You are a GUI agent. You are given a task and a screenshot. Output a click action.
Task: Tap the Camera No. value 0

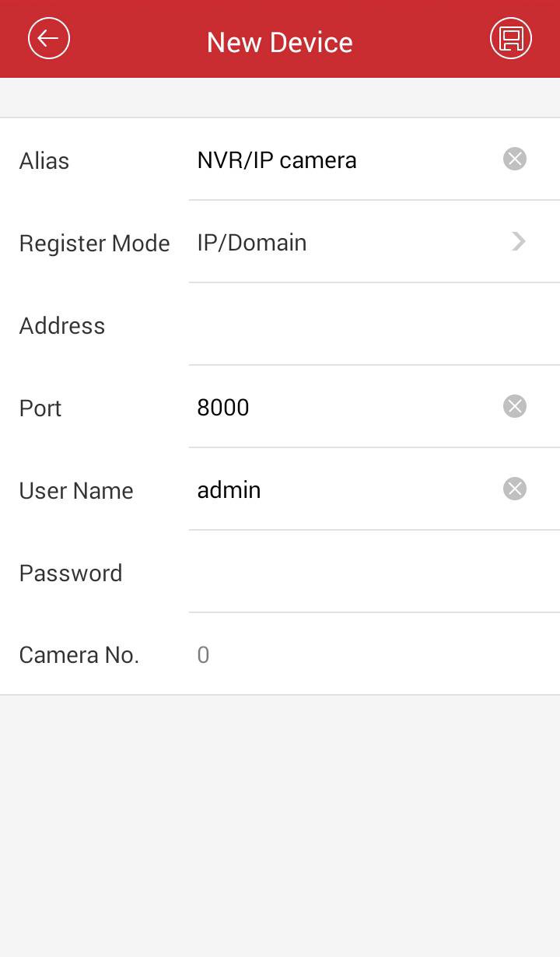[204, 655]
